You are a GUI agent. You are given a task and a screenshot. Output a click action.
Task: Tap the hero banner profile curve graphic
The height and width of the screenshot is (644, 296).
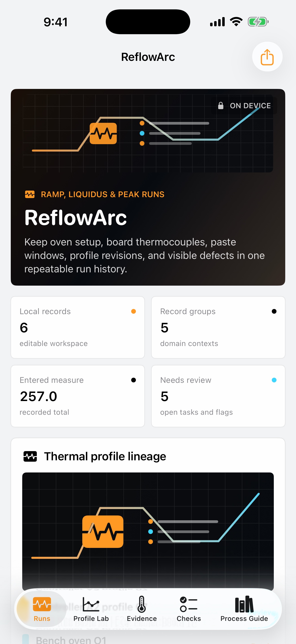tap(148, 133)
